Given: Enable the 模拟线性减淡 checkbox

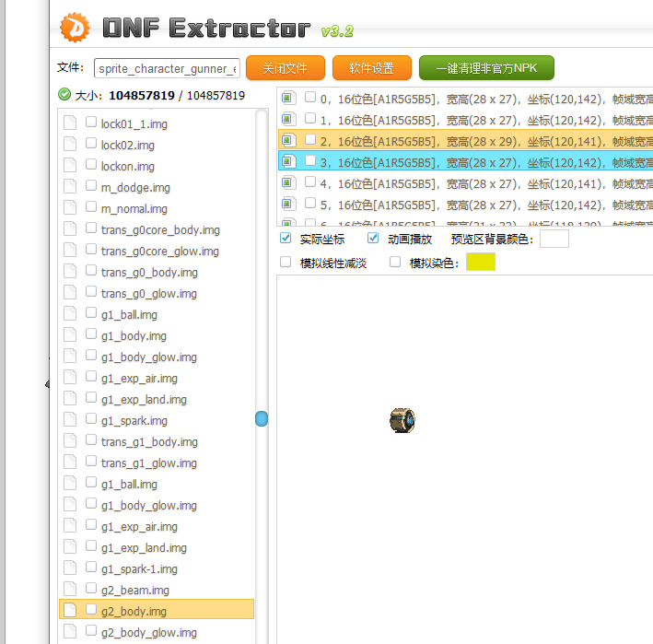Looking at the screenshot, I should [x=286, y=263].
